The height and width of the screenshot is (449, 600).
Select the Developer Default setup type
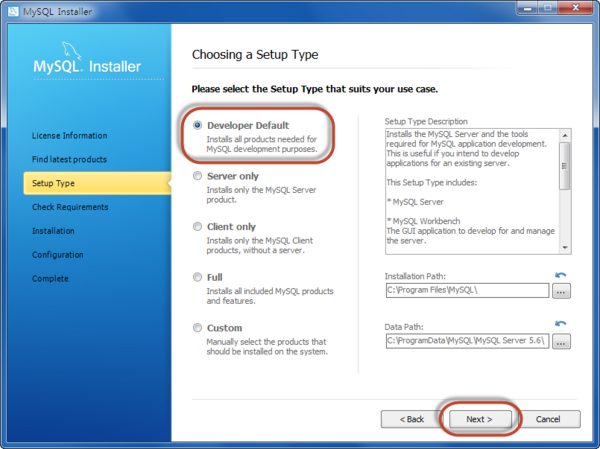[197, 125]
